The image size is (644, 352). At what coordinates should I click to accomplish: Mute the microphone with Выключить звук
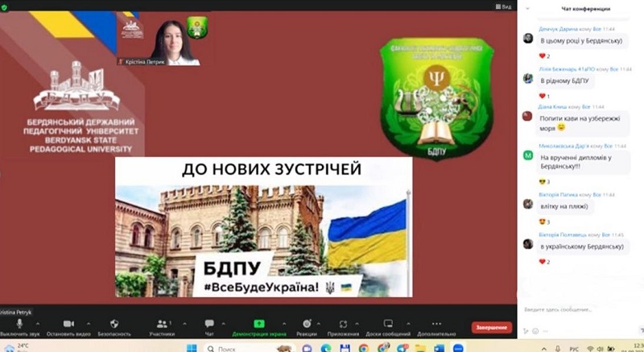tap(19, 327)
